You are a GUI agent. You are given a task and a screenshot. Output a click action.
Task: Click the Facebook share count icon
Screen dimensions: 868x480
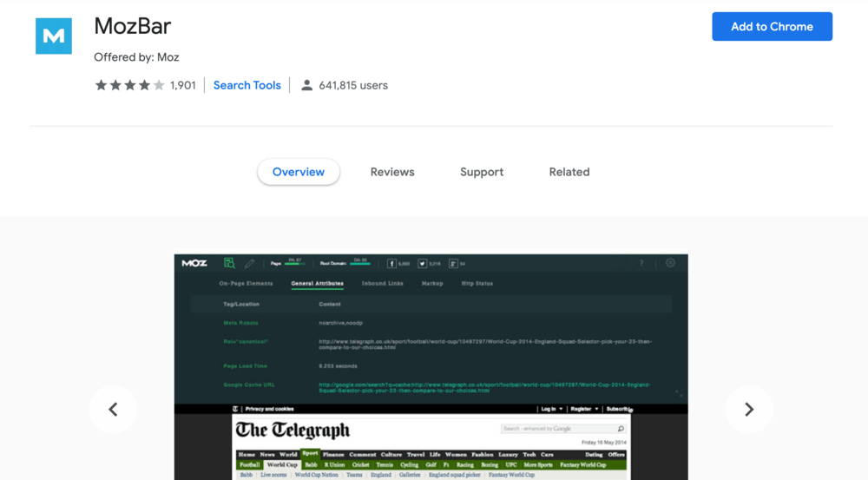[391, 264]
